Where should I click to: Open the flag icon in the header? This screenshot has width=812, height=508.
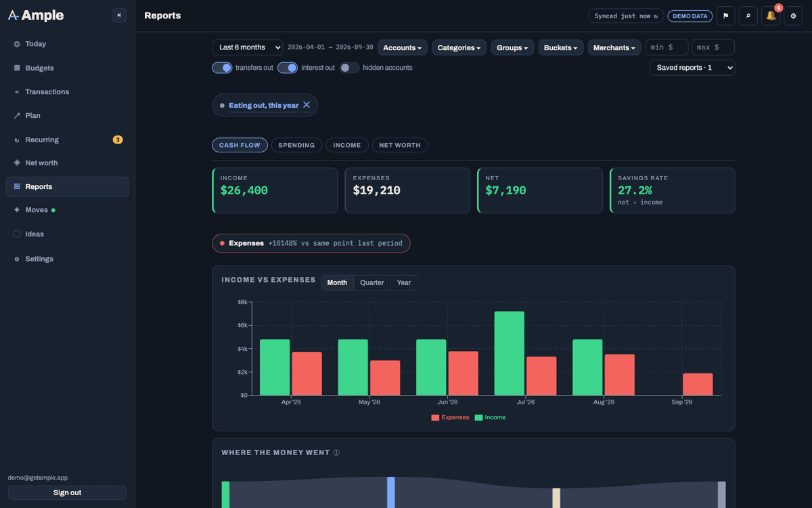725,16
